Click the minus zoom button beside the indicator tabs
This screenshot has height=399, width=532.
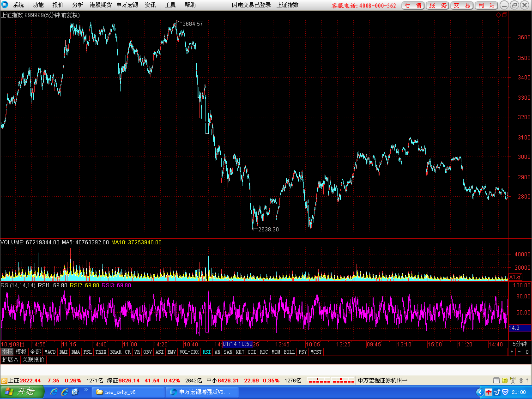pos(520,352)
